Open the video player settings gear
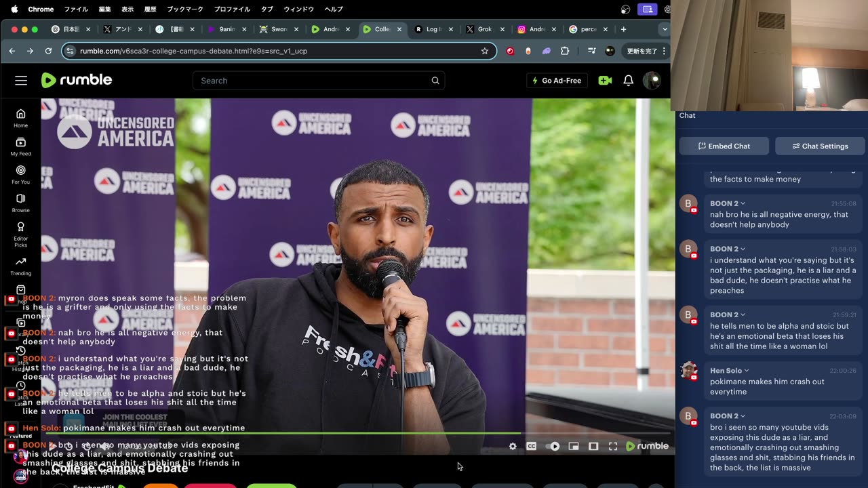 pyautogui.click(x=513, y=446)
